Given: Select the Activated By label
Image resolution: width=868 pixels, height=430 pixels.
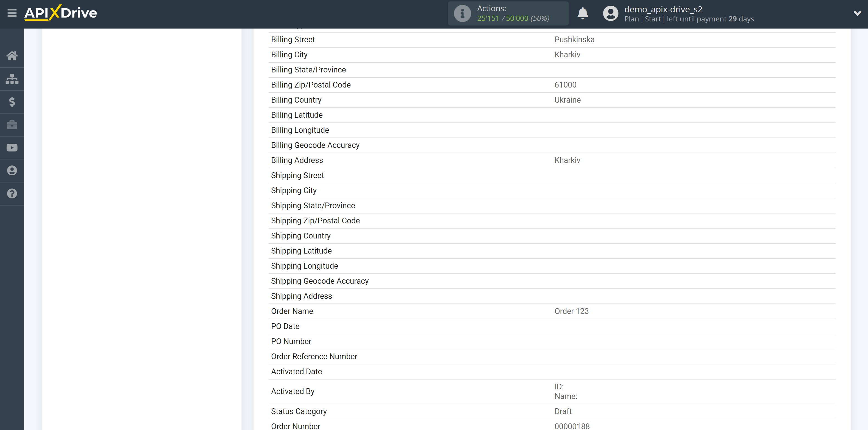Looking at the screenshot, I should 293,392.
